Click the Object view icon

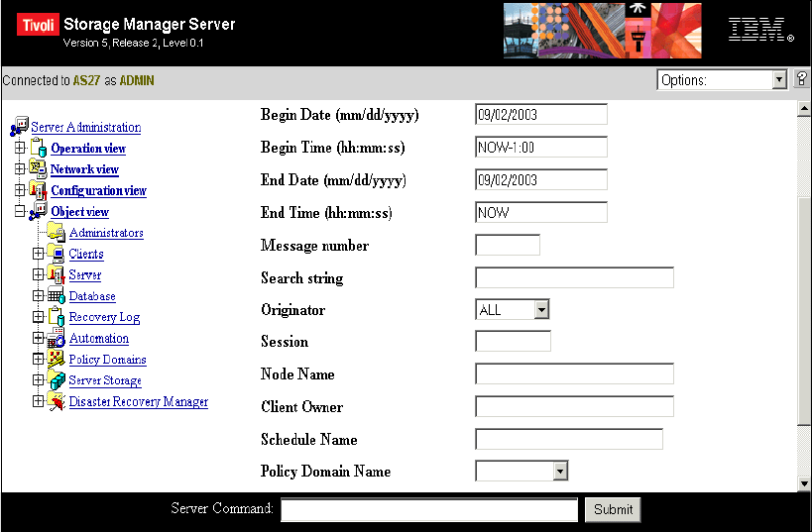point(38,211)
